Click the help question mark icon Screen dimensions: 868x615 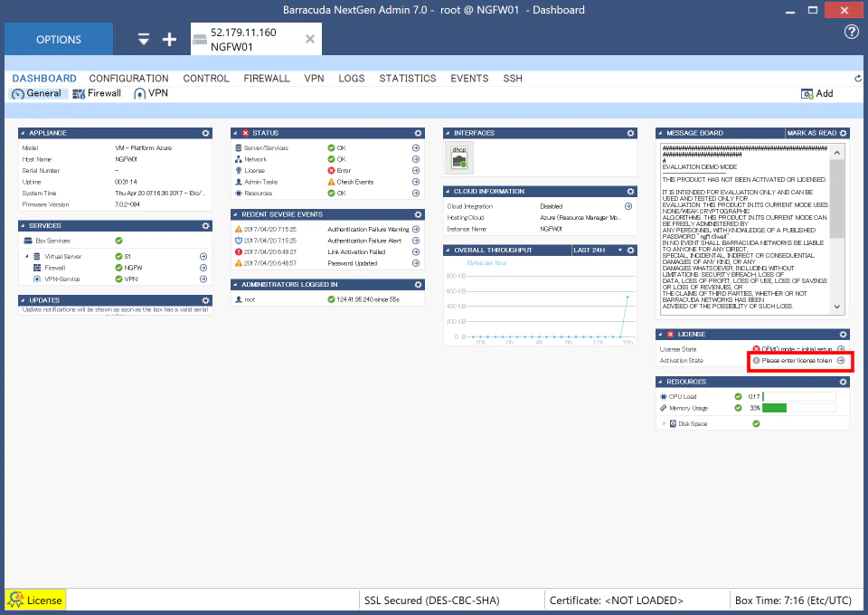point(852,32)
